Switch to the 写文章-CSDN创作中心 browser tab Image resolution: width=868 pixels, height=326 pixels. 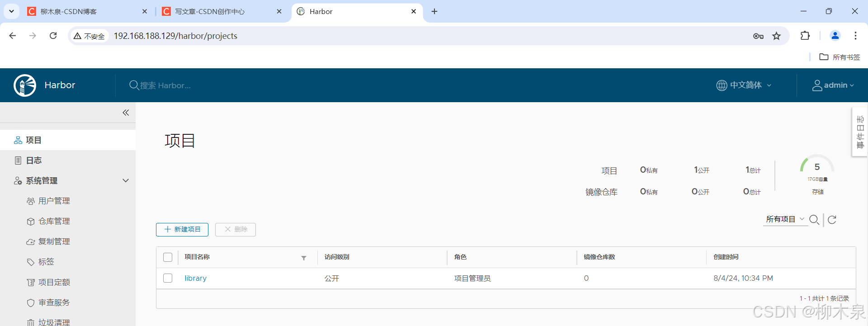222,11
